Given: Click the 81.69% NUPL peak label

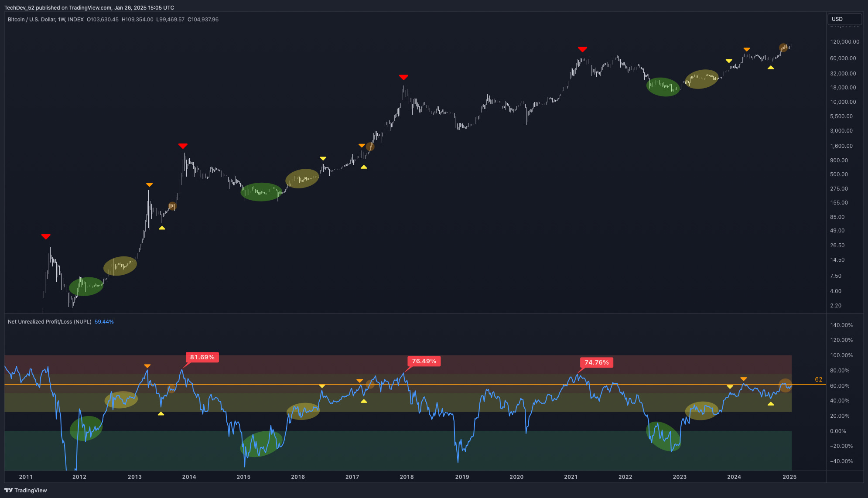Looking at the screenshot, I should pyautogui.click(x=202, y=357).
